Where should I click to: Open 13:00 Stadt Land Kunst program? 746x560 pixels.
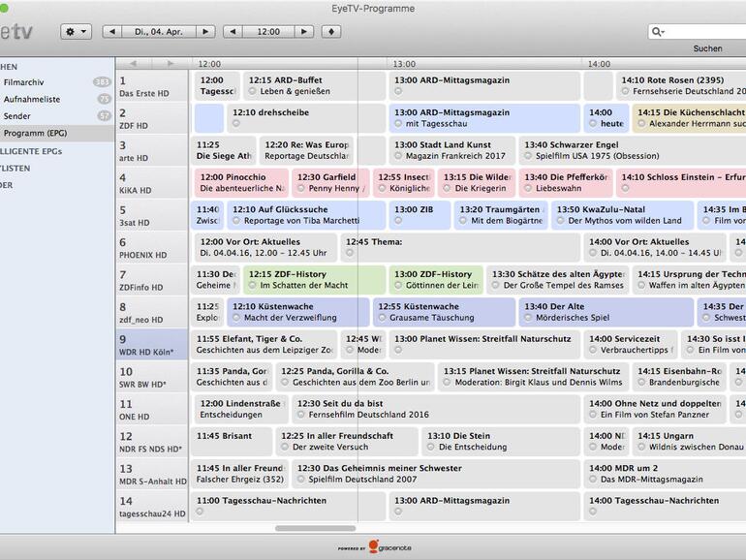coord(452,150)
